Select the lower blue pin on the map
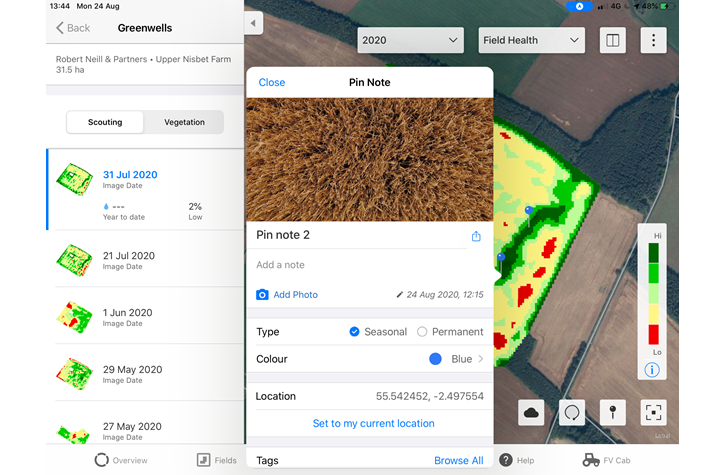Image resolution: width=725 pixels, height=475 pixels. (501, 257)
